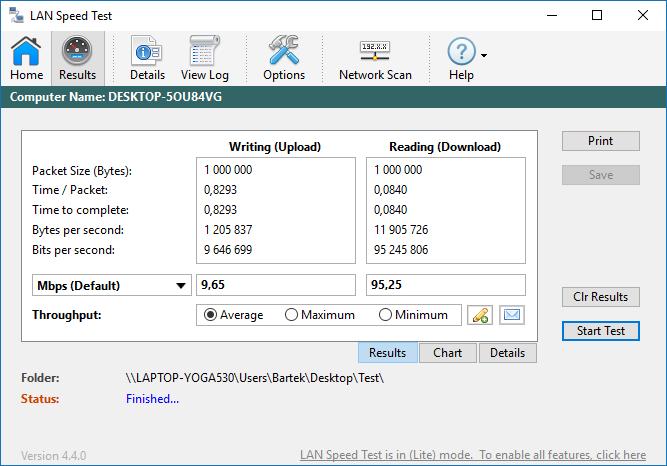Click the Clr Results button
The image size is (667, 466).
601,297
